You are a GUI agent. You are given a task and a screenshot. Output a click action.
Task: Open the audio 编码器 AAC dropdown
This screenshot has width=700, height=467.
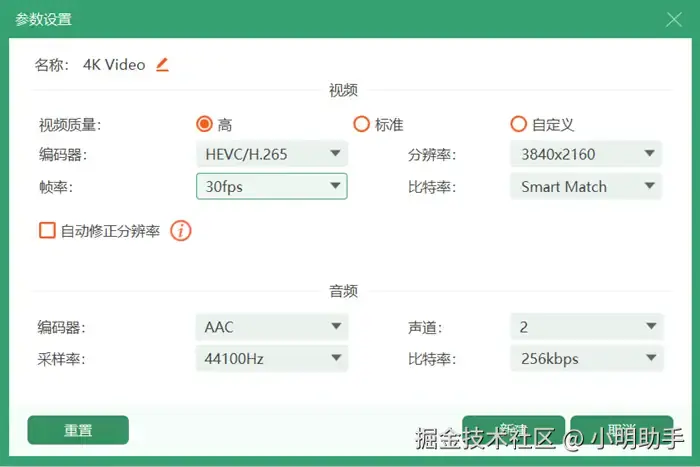pos(272,327)
